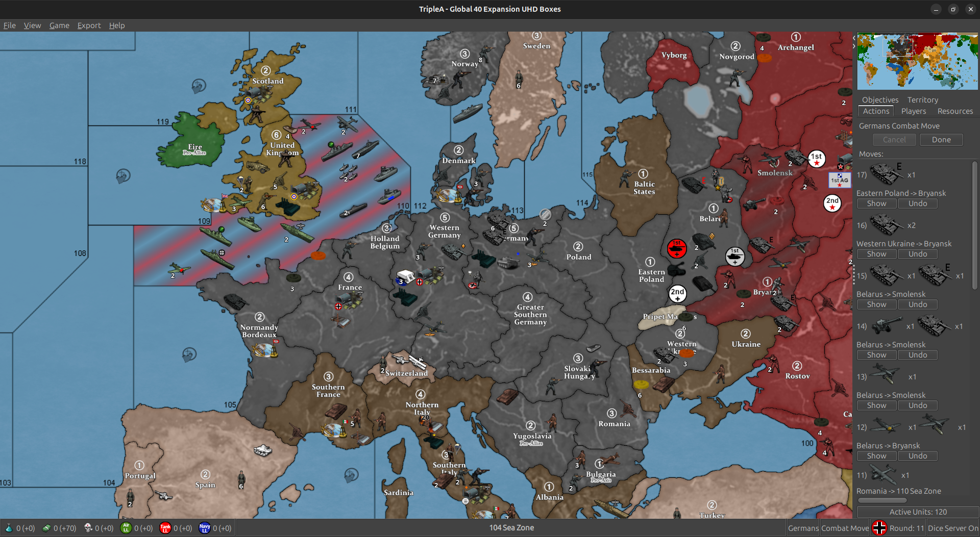Open the Game menu
Image resolution: width=980 pixels, height=537 pixels.
pyautogui.click(x=59, y=25)
